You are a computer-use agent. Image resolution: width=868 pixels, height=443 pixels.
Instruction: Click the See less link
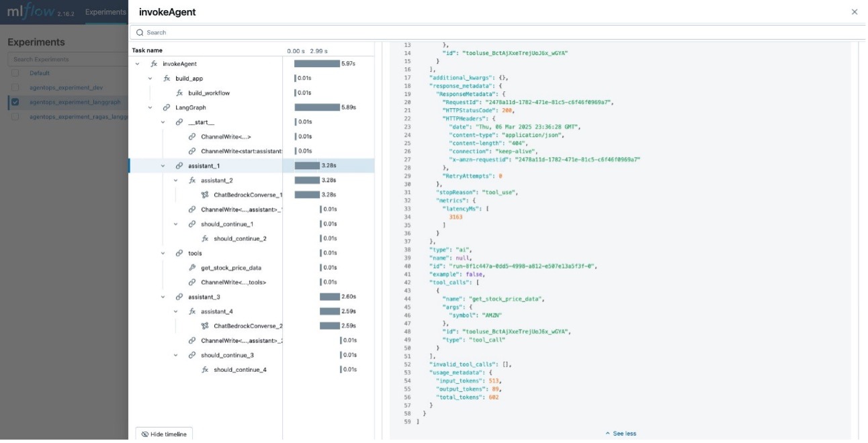click(x=620, y=434)
